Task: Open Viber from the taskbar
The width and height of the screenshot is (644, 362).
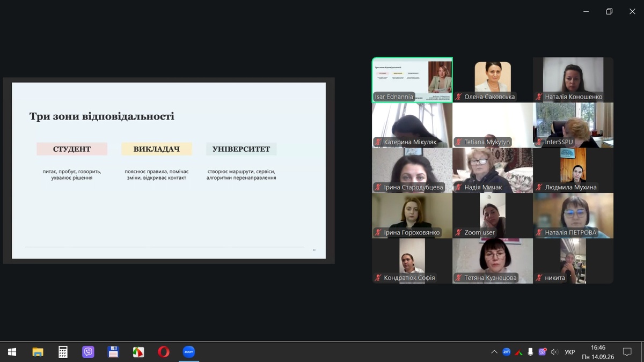Action: point(88,352)
